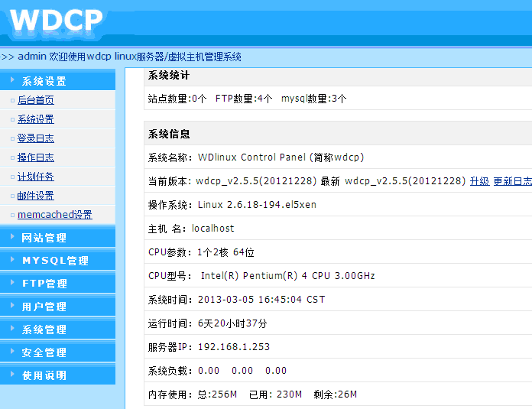Viewport: 532px width, 409px height.
Task: Expand the 系统管理 menu section
Action: click(x=44, y=329)
